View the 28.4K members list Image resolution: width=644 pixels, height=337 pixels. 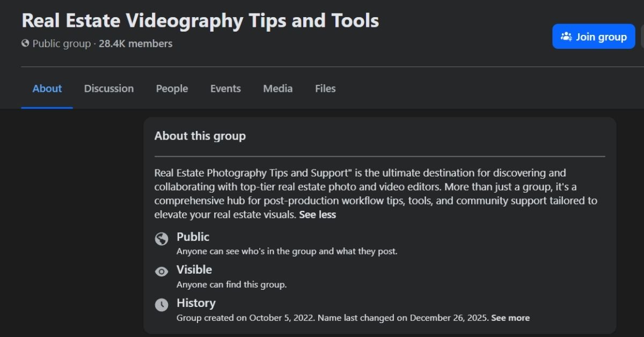coord(135,43)
